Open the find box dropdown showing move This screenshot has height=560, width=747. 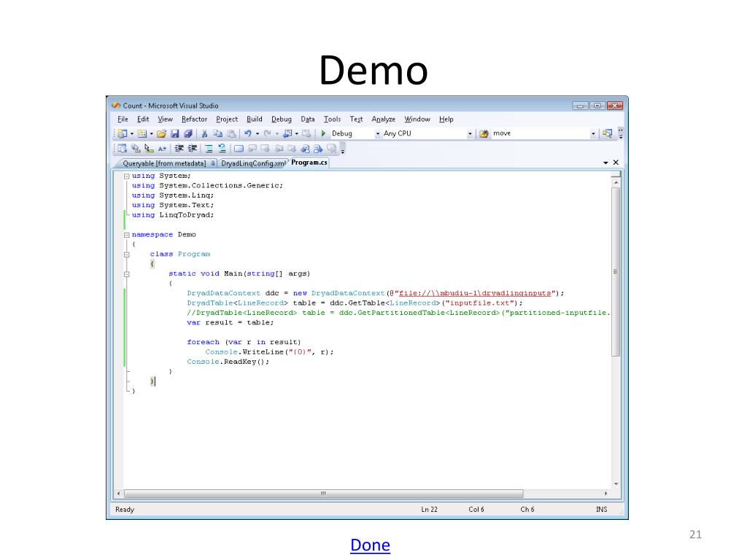pos(593,134)
